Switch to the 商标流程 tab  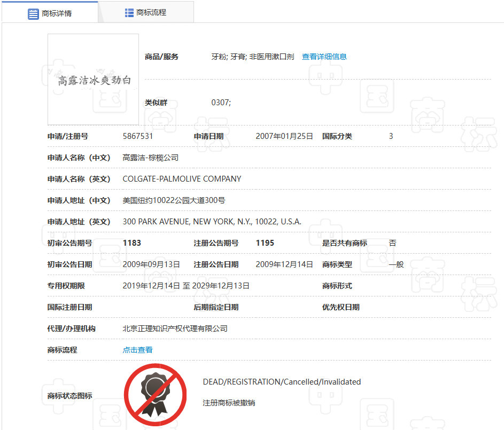pyautogui.click(x=146, y=12)
